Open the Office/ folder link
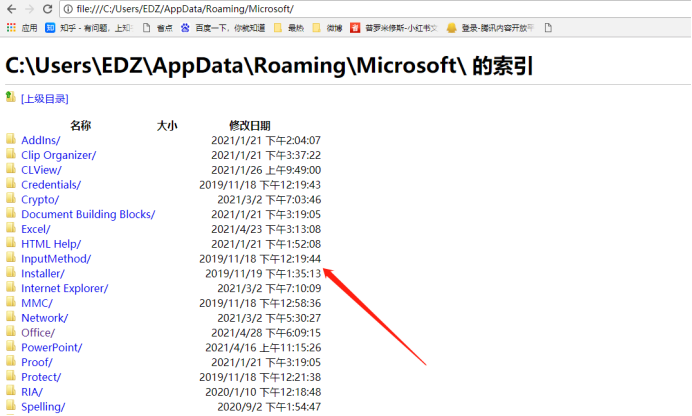The height and width of the screenshot is (416, 692). point(38,333)
